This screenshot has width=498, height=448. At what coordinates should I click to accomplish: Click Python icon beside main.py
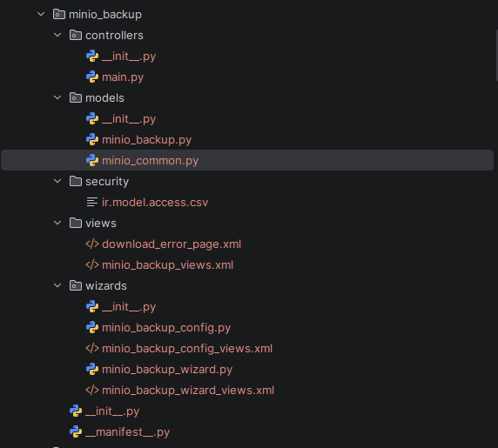pos(92,77)
